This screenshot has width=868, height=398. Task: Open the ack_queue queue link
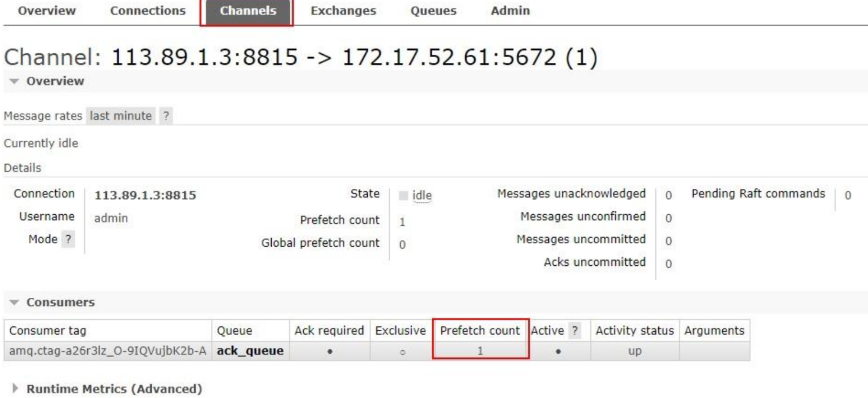[250, 351]
